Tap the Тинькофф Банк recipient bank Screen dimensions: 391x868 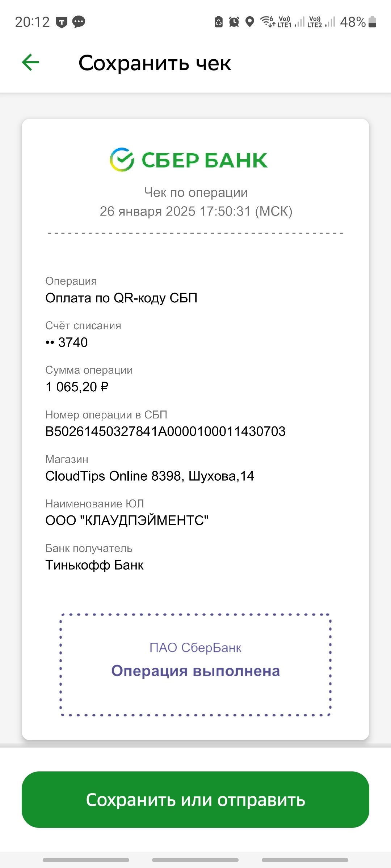94,565
